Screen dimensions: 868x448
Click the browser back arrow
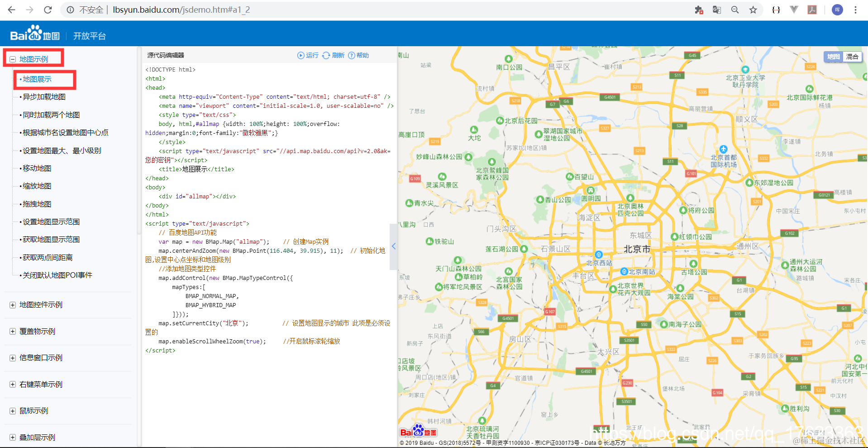coord(12,10)
